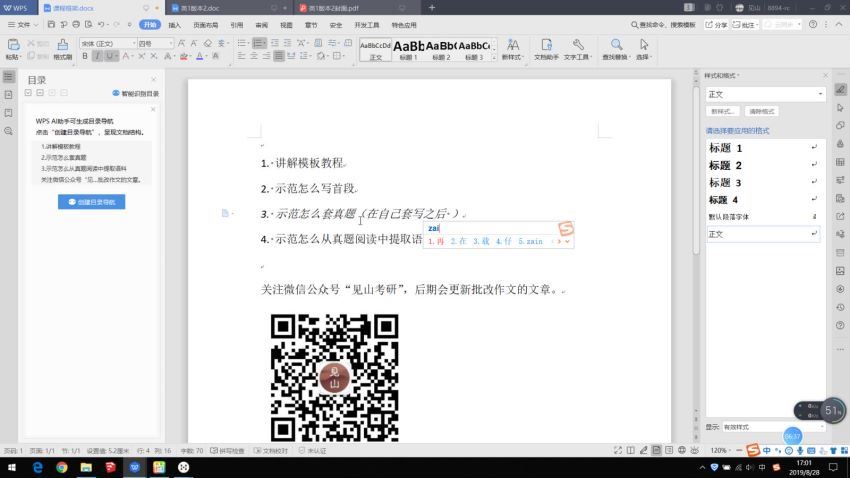Click the help question mark icon

(x=813, y=24)
